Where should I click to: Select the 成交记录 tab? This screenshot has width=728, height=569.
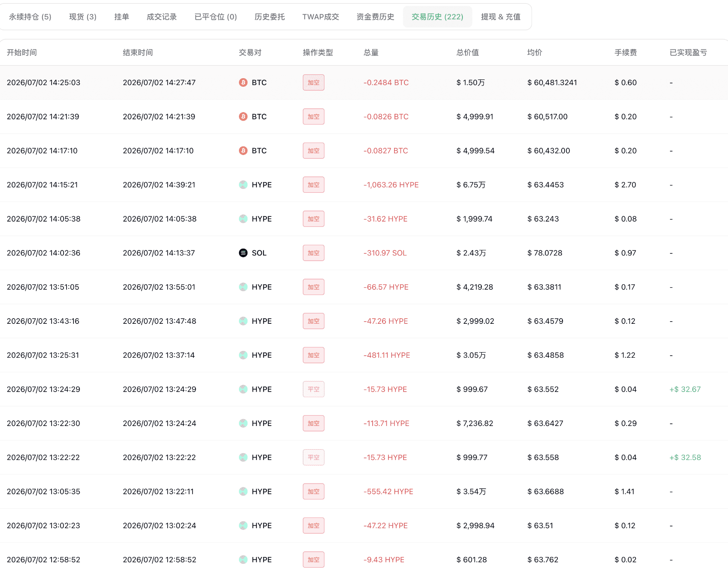click(x=162, y=17)
